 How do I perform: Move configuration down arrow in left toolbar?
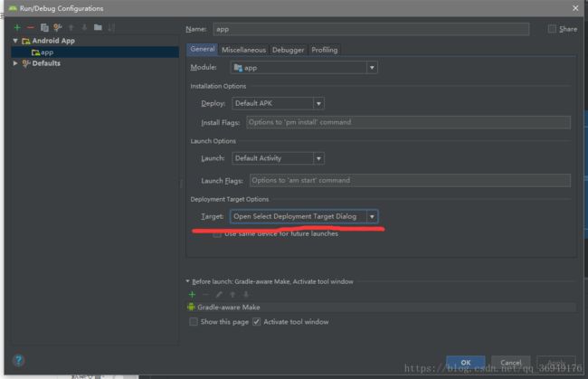pyautogui.click(x=84, y=27)
